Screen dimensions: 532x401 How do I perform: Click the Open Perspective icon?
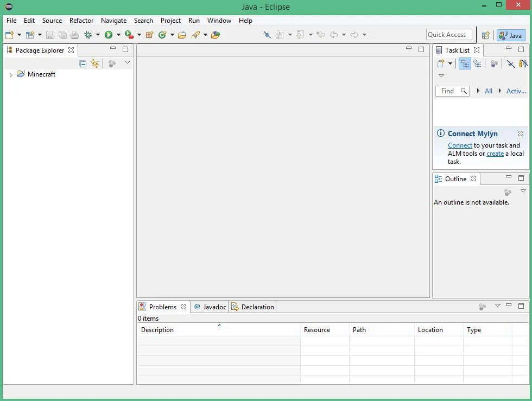486,35
